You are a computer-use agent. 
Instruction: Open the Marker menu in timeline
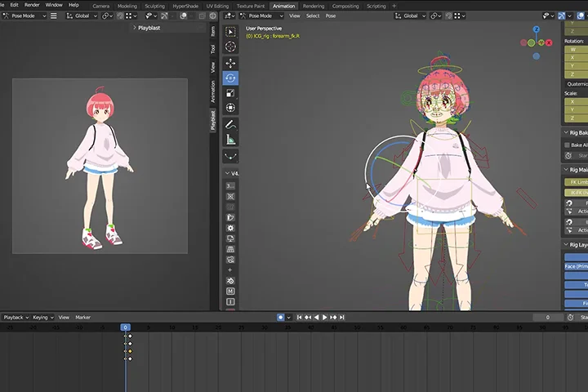(x=82, y=318)
